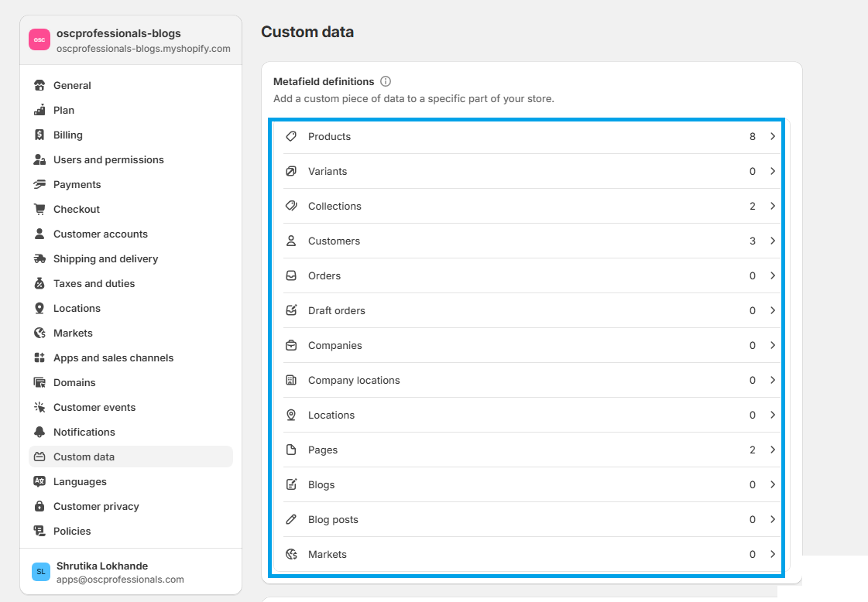Screen dimensions: 868x602
Task: Expand the Pages row chevron
Action: [x=772, y=450]
